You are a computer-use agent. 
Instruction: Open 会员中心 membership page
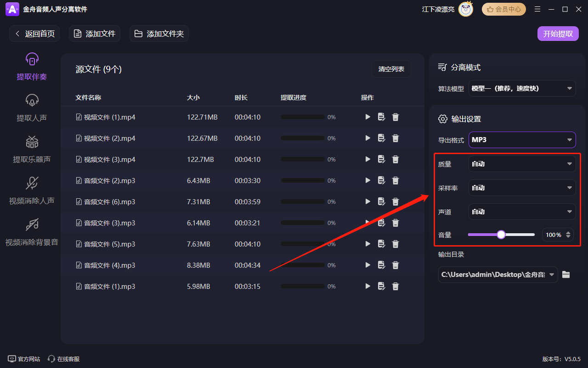pyautogui.click(x=503, y=9)
